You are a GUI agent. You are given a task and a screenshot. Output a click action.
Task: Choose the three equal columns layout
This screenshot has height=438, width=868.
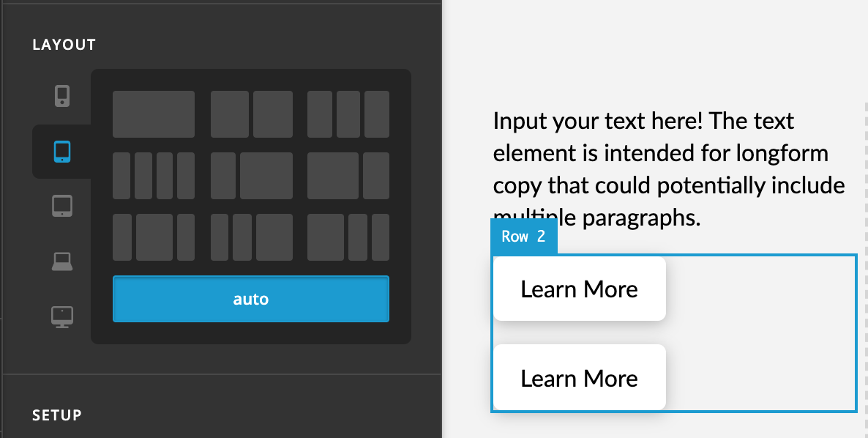point(348,114)
